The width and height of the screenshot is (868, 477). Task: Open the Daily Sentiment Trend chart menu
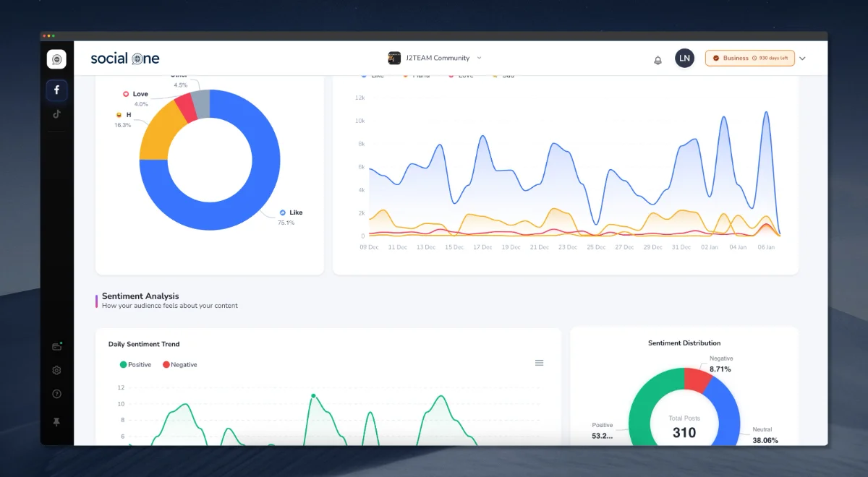(539, 363)
